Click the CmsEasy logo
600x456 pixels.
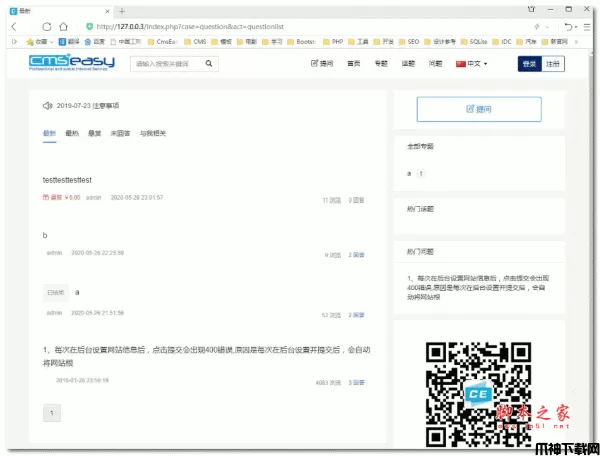(x=72, y=62)
